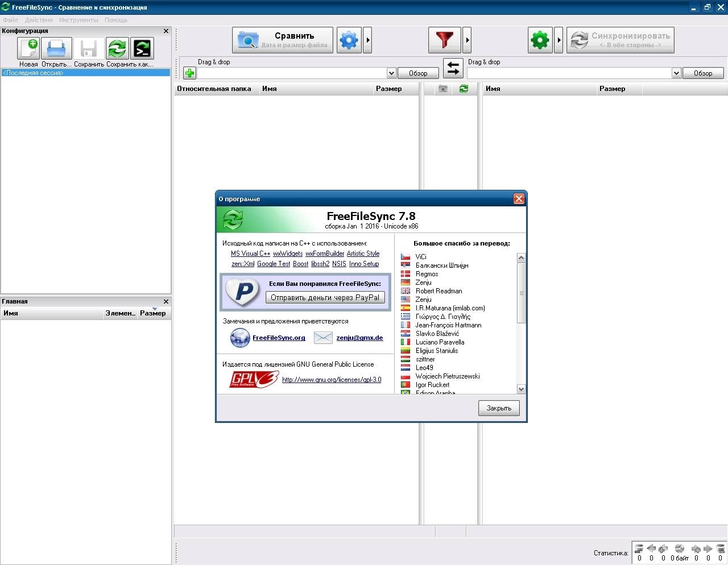Click the left-arrow statistics icon in status bar

tap(651, 549)
